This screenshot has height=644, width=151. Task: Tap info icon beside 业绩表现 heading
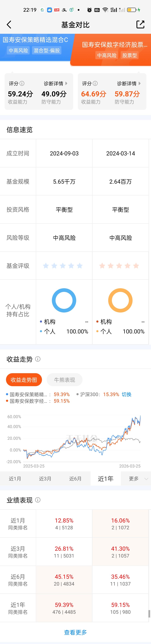click(38, 500)
